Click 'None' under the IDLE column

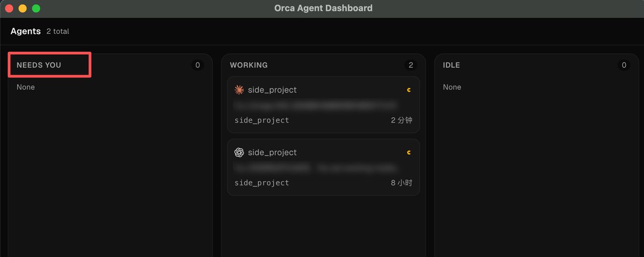coord(452,87)
